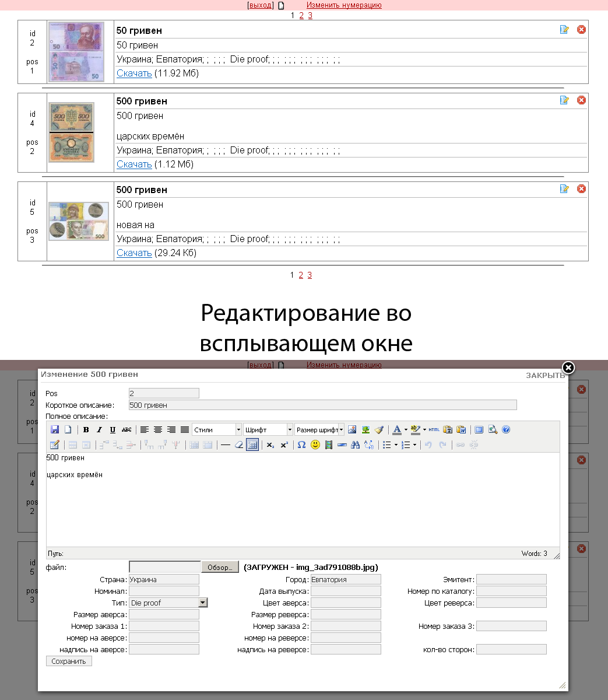Toggle strikethrough formatting

click(x=126, y=430)
